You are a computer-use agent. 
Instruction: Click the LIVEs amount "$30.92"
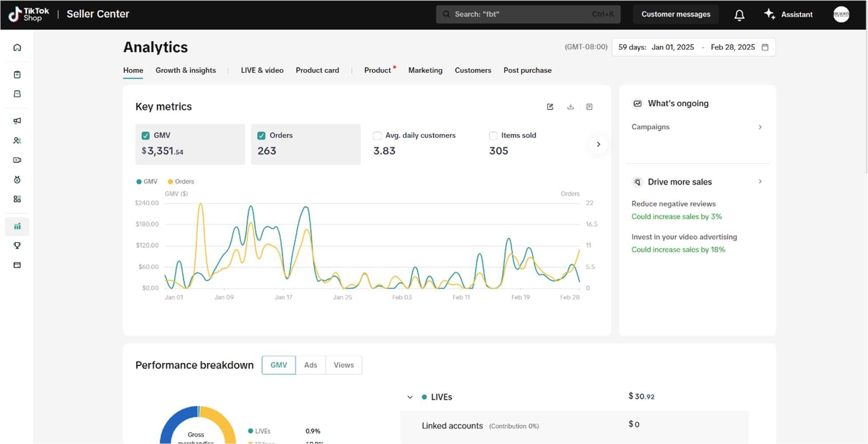(641, 396)
